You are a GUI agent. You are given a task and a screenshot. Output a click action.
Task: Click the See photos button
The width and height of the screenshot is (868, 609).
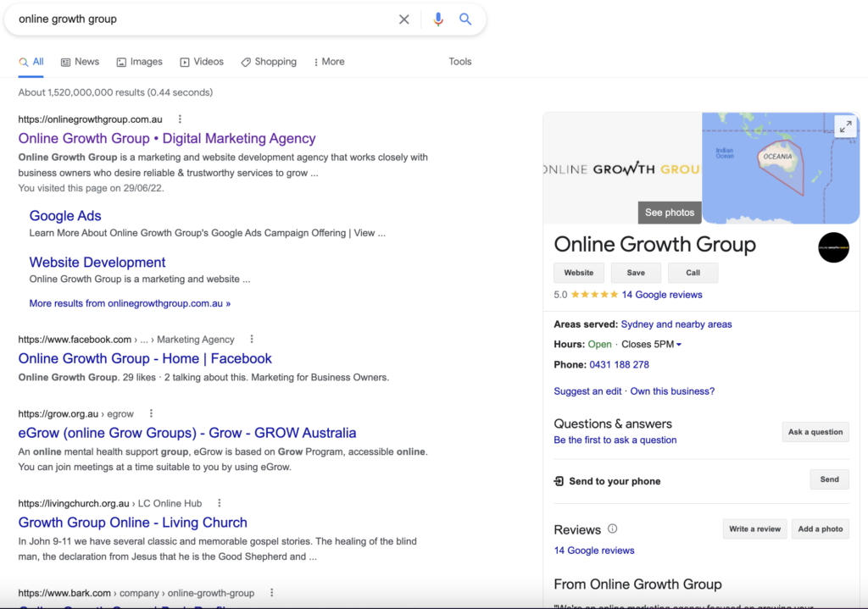(x=670, y=213)
